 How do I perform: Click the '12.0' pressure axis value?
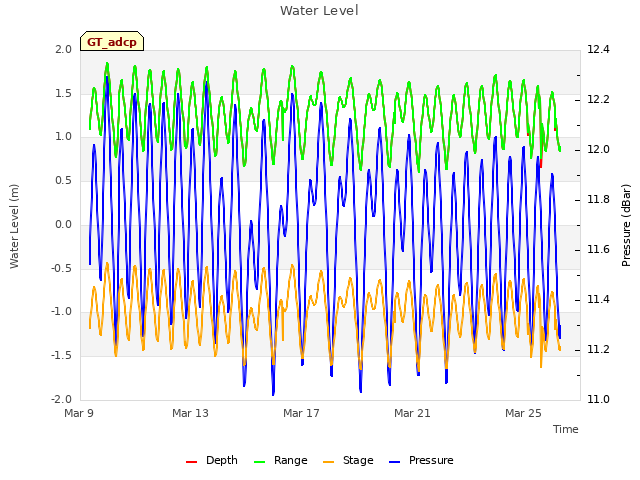click(598, 149)
